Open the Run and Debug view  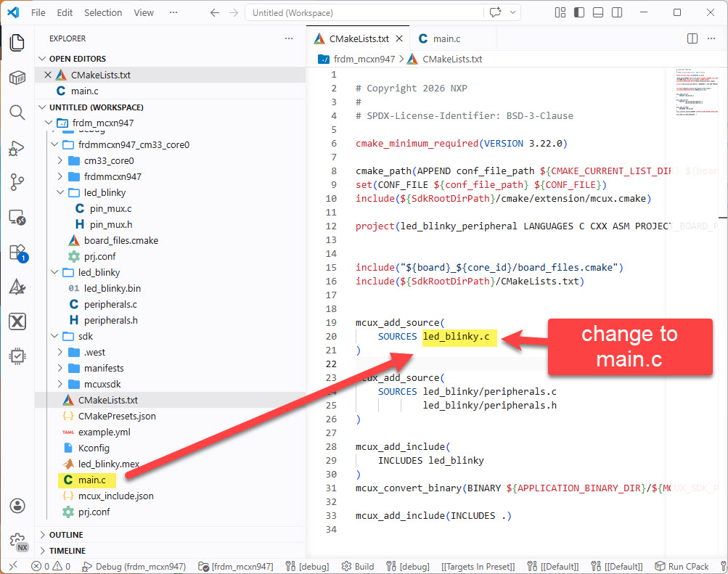click(17, 147)
